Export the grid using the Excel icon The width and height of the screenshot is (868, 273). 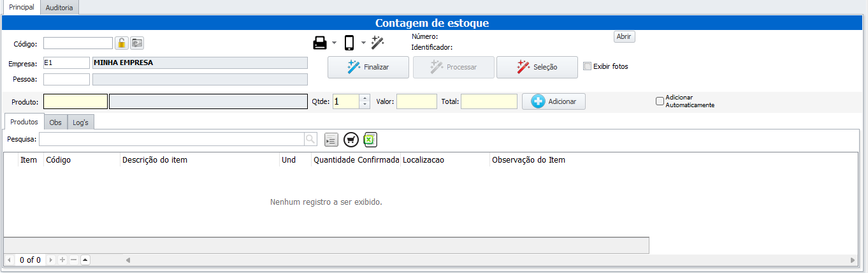(371, 140)
